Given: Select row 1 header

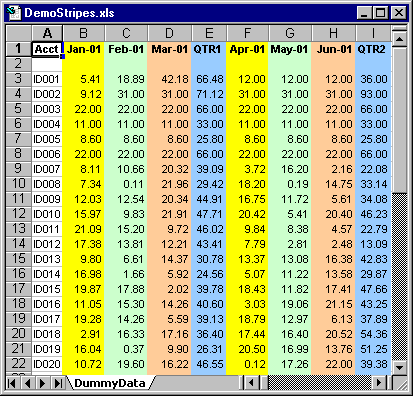Looking at the screenshot, I should [x=19, y=49].
